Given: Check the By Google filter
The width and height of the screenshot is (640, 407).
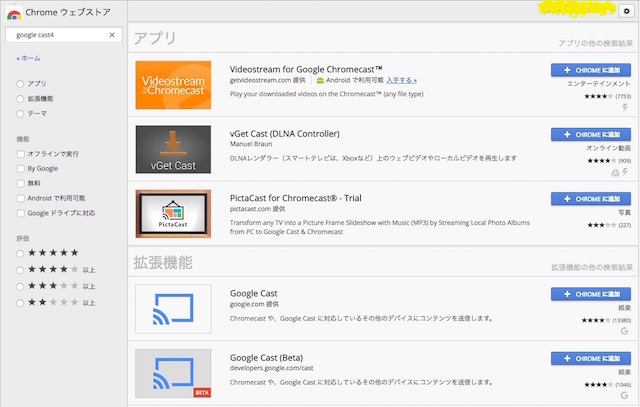Looking at the screenshot, I should [x=20, y=169].
